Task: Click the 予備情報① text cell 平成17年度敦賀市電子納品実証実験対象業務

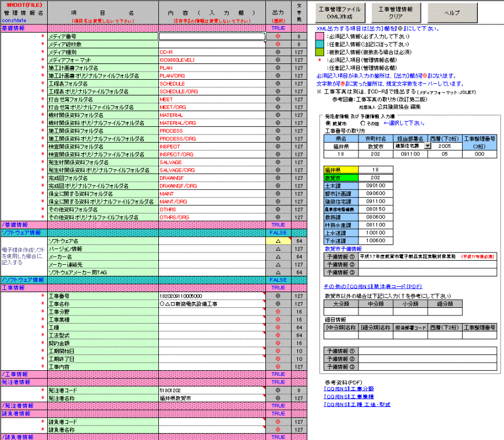Action: [428, 257]
